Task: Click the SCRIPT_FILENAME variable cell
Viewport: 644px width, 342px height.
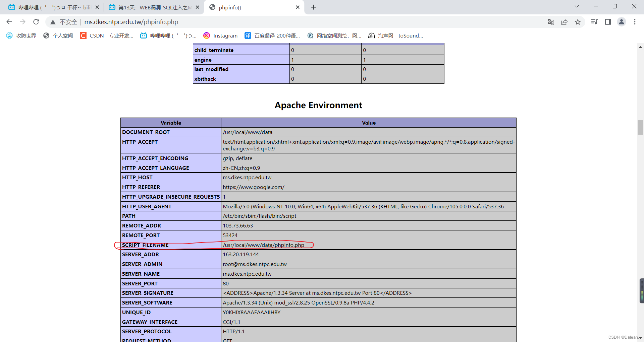Action: pos(171,245)
